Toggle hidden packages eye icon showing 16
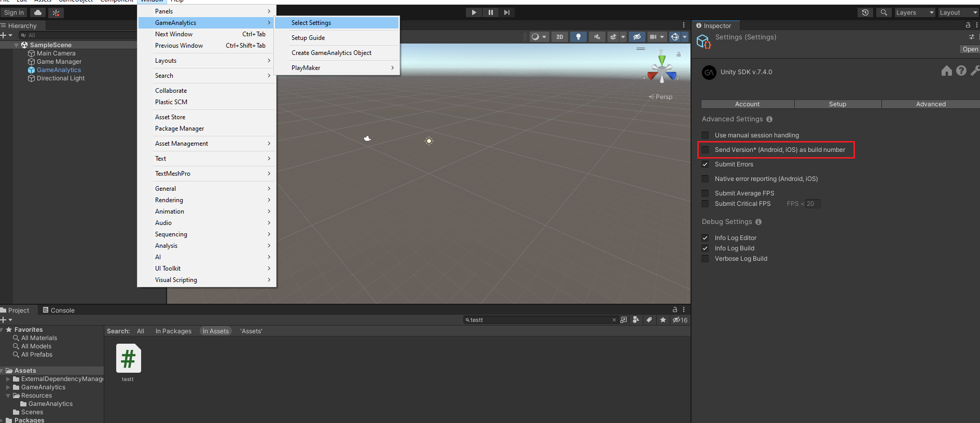 coord(680,320)
